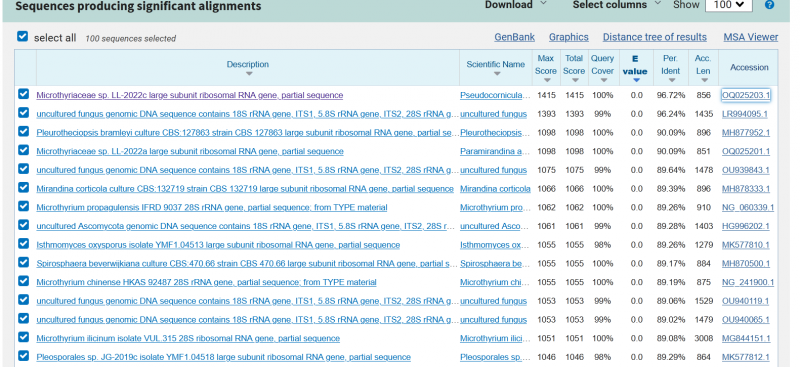The image size is (800, 367).
Task: Open accession MK577812.1
Action: [x=745, y=357]
